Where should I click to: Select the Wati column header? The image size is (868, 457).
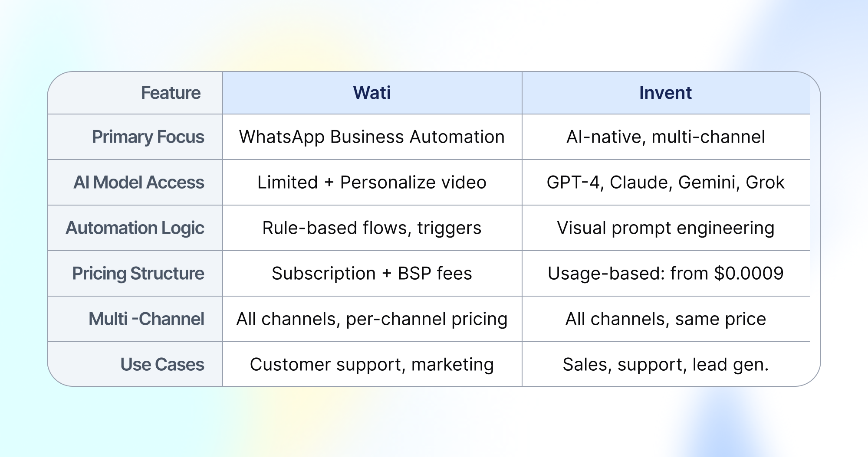[372, 93]
